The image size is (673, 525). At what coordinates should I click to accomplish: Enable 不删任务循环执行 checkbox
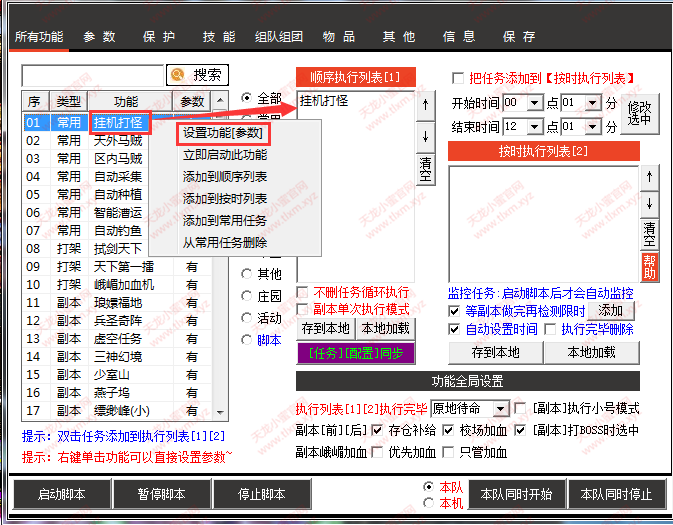[302, 292]
